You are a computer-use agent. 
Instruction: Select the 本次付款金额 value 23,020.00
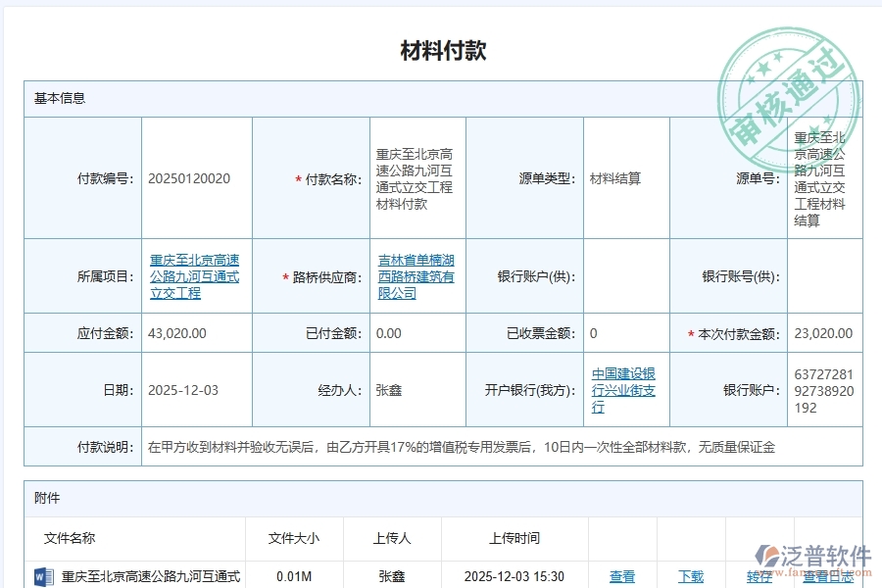[x=824, y=333]
